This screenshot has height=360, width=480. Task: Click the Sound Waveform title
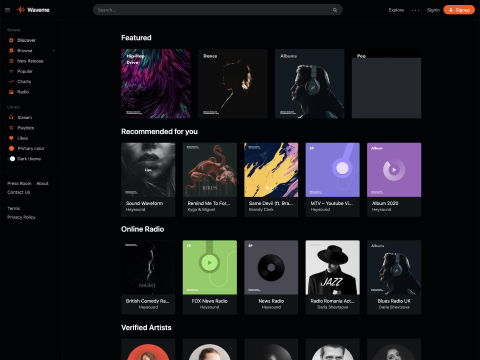click(144, 203)
